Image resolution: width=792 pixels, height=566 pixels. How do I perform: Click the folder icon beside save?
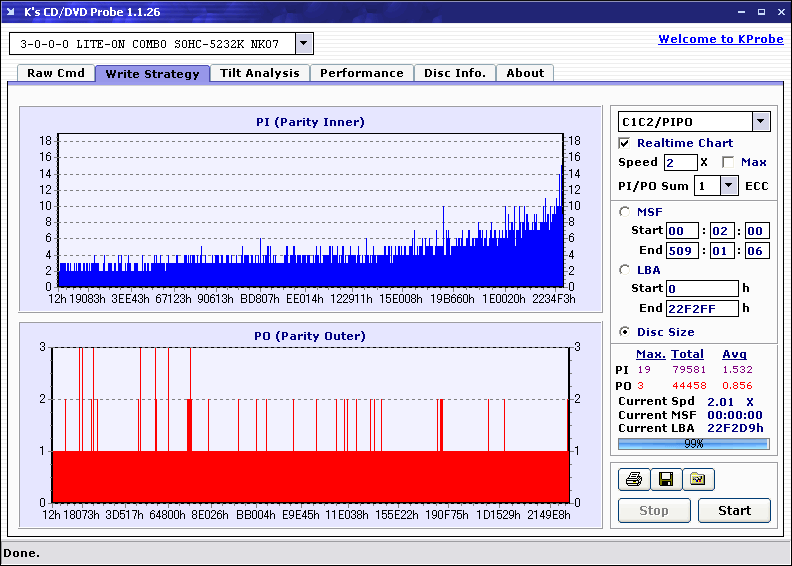[x=698, y=480]
